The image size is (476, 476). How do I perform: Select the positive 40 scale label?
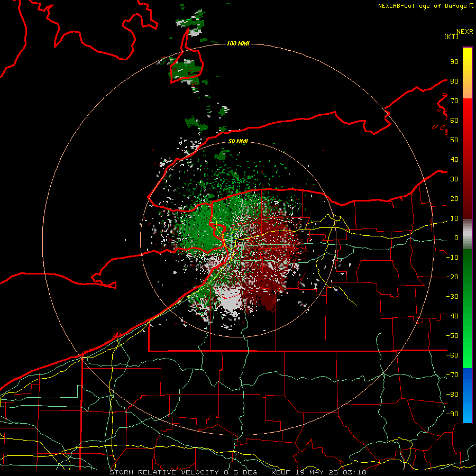[x=454, y=159]
